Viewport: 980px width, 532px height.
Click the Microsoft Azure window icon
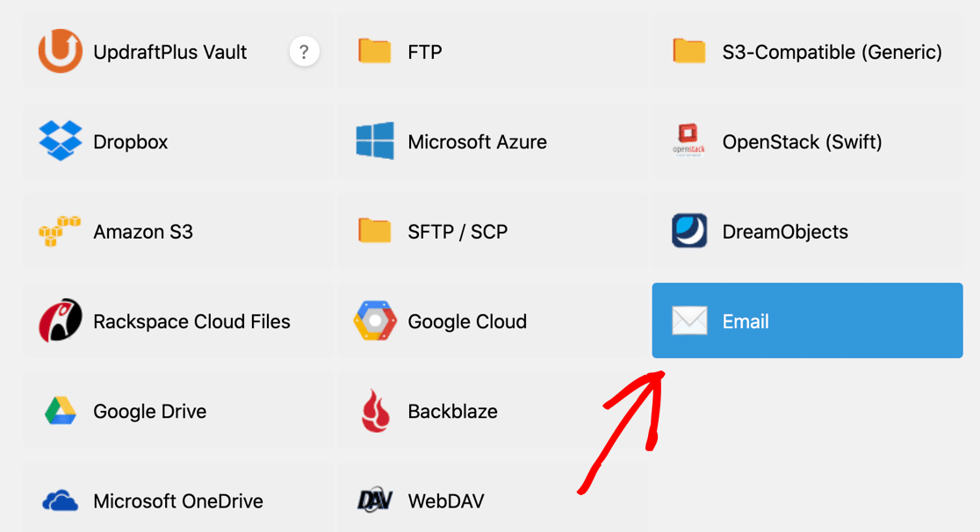pyautogui.click(x=373, y=141)
